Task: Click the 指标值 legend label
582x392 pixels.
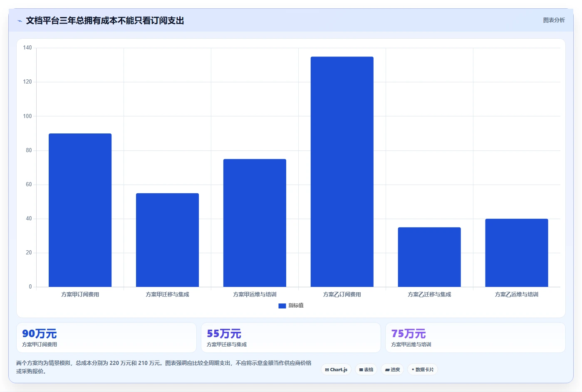Action: (296, 306)
